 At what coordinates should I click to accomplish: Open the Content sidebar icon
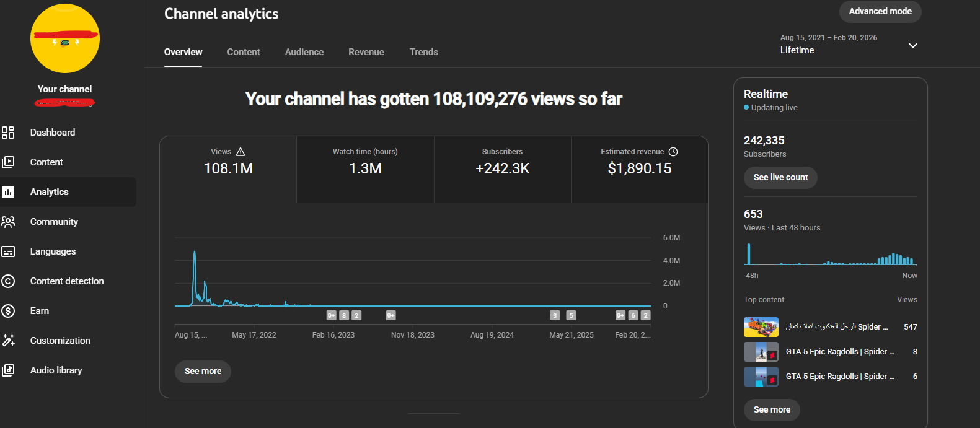pyautogui.click(x=8, y=162)
